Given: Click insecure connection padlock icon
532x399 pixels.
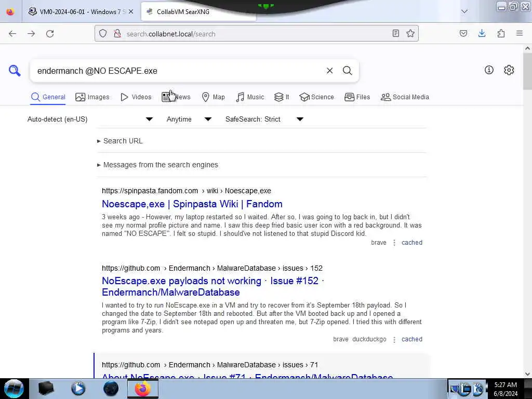Looking at the screenshot, I should [117, 34].
